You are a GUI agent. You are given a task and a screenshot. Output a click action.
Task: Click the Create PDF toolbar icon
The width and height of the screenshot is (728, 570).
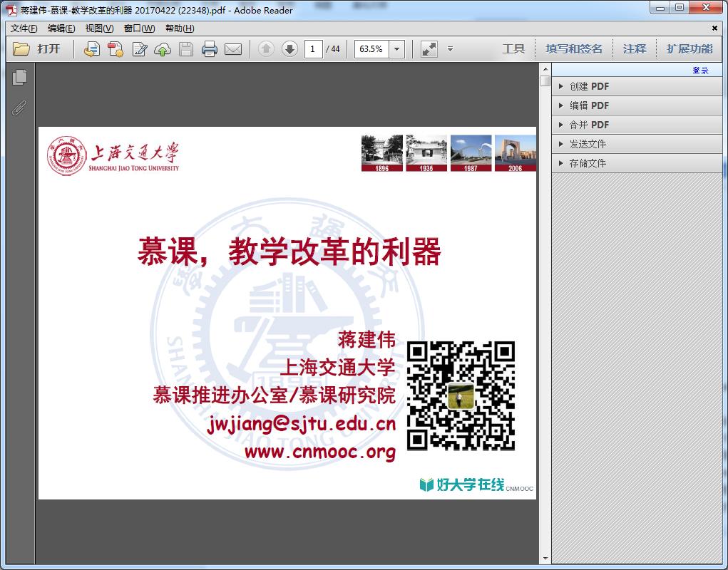pos(116,49)
